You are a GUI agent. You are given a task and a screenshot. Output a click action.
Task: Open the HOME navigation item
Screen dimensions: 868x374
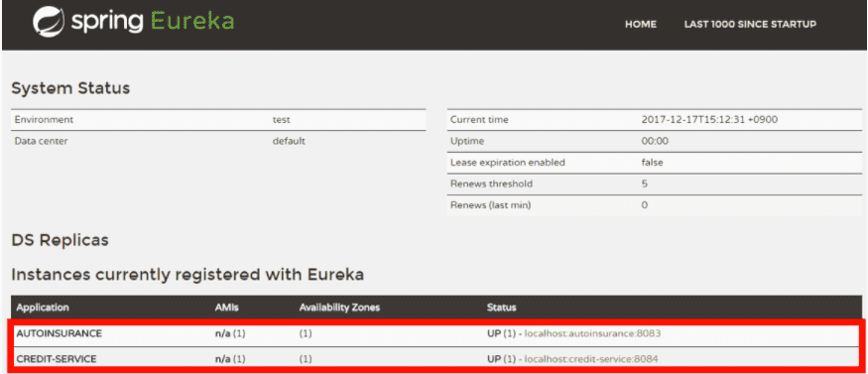(x=641, y=25)
